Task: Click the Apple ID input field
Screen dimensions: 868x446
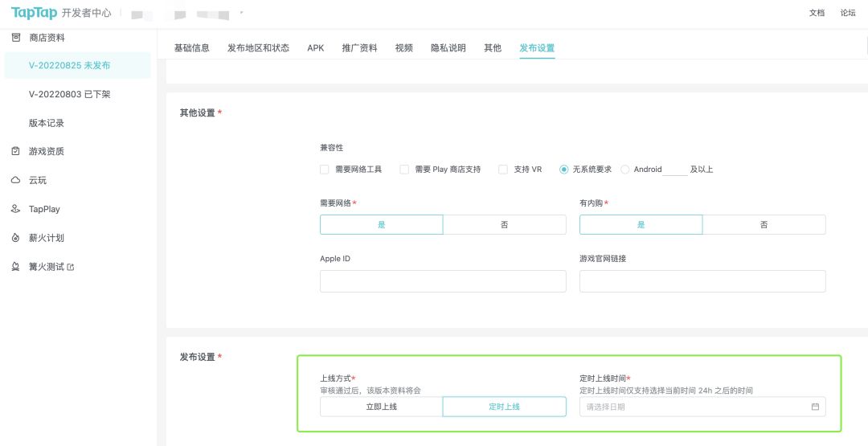Action: pyautogui.click(x=443, y=281)
